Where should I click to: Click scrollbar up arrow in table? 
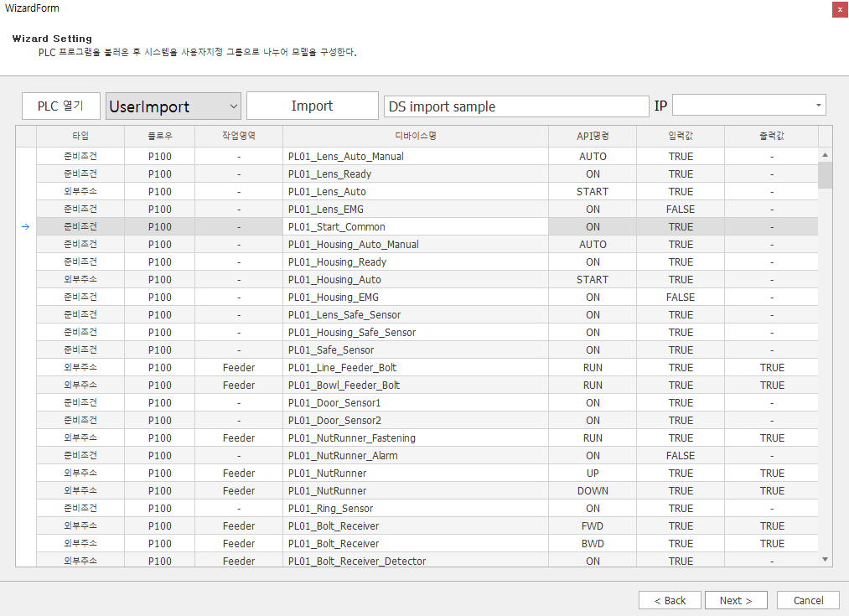(x=825, y=155)
